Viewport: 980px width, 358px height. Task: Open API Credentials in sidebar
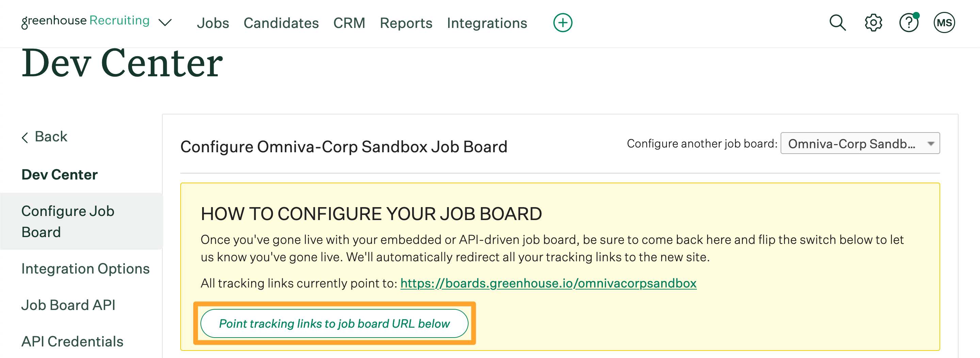point(72,342)
